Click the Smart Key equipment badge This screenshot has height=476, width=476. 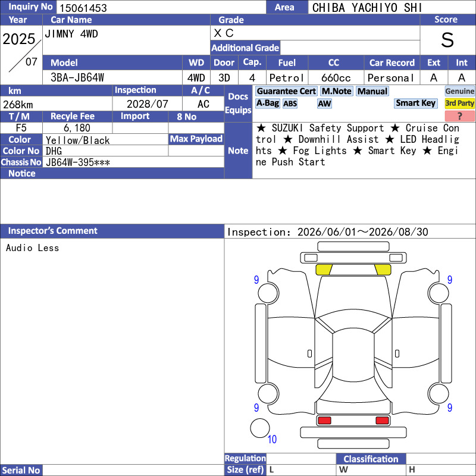(415, 103)
